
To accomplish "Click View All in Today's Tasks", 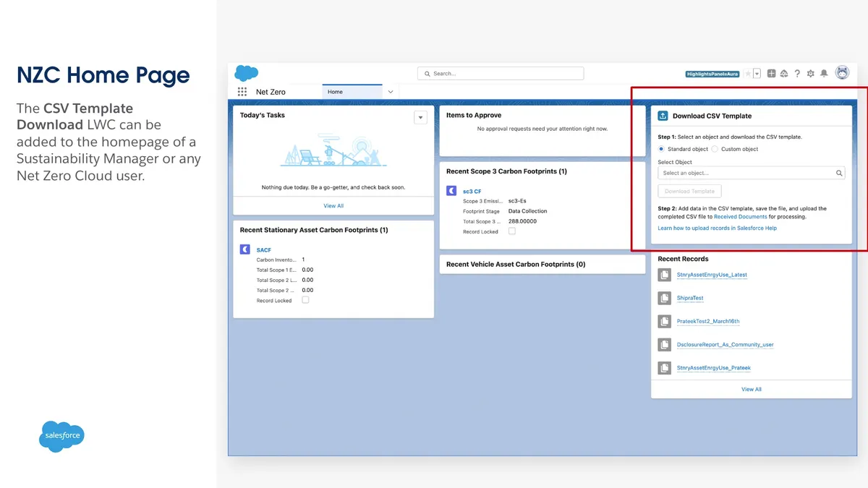I will tap(333, 206).
